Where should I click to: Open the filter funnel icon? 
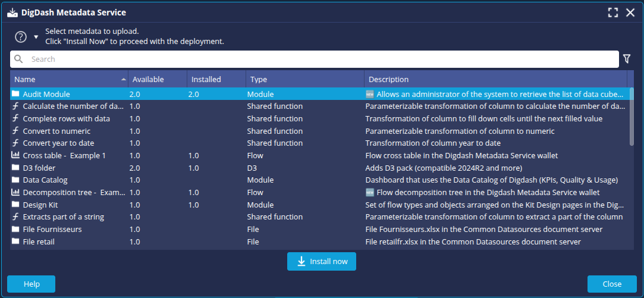tap(627, 59)
